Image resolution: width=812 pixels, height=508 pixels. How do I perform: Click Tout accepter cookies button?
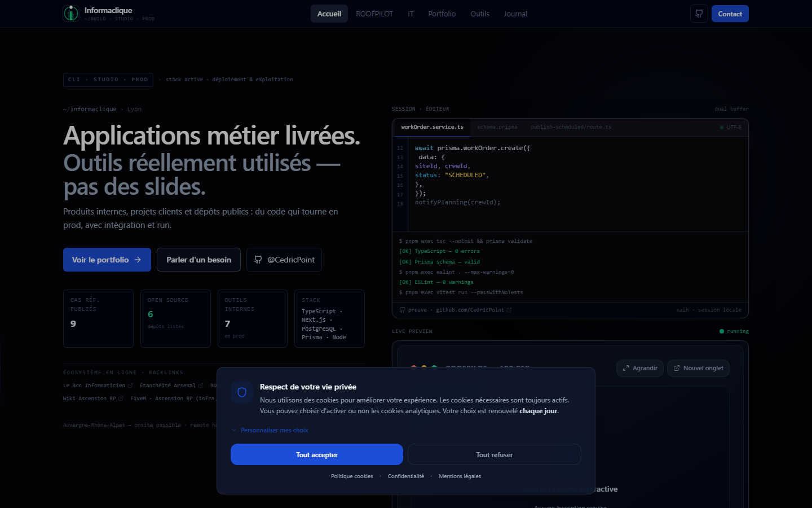(x=317, y=454)
